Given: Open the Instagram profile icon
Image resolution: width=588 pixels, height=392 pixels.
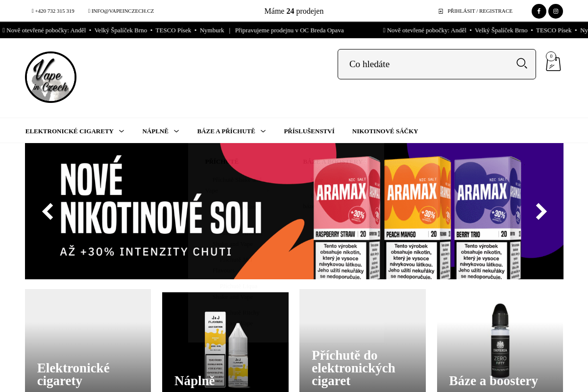Looking at the screenshot, I should point(556,11).
